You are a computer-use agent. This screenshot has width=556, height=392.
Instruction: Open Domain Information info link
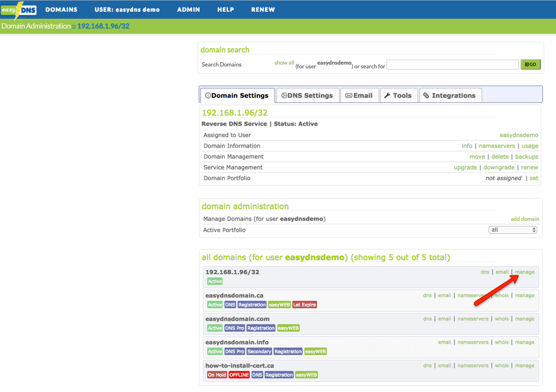coord(467,146)
